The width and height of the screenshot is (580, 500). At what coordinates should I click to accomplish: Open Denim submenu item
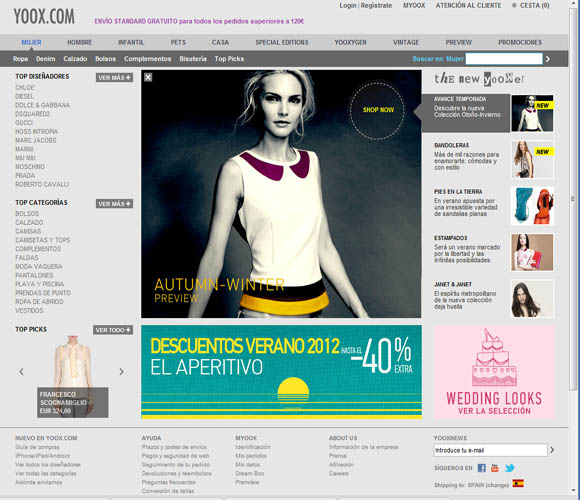[45, 59]
